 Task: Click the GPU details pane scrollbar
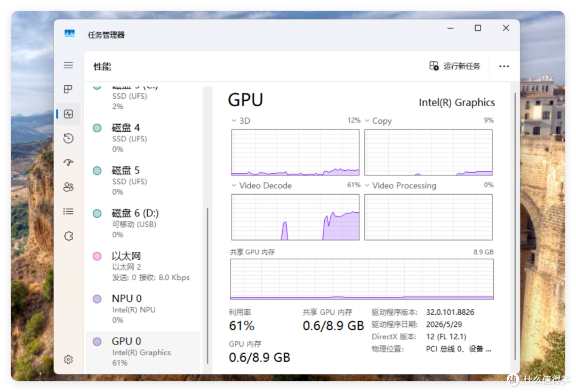pyautogui.click(x=515, y=226)
